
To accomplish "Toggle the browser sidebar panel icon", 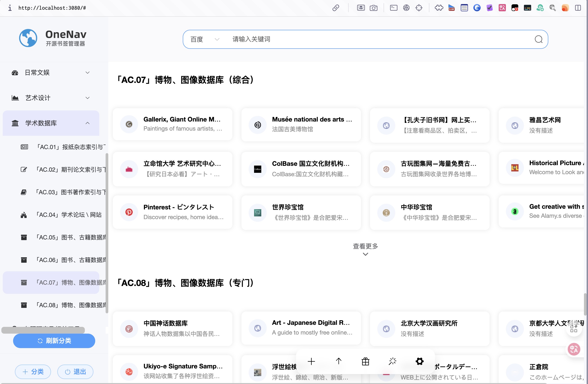I will click(x=578, y=8).
